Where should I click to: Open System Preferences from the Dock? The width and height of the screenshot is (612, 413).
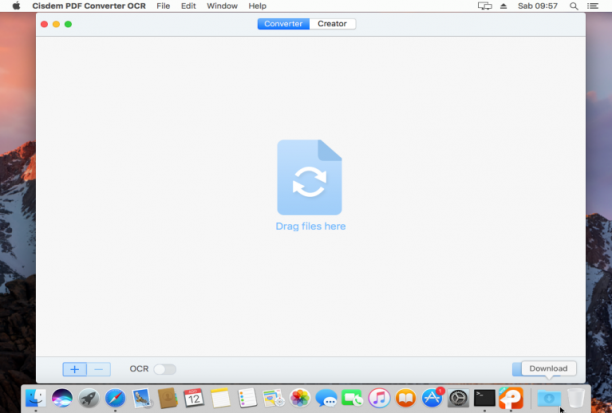(x=458, y=398)
